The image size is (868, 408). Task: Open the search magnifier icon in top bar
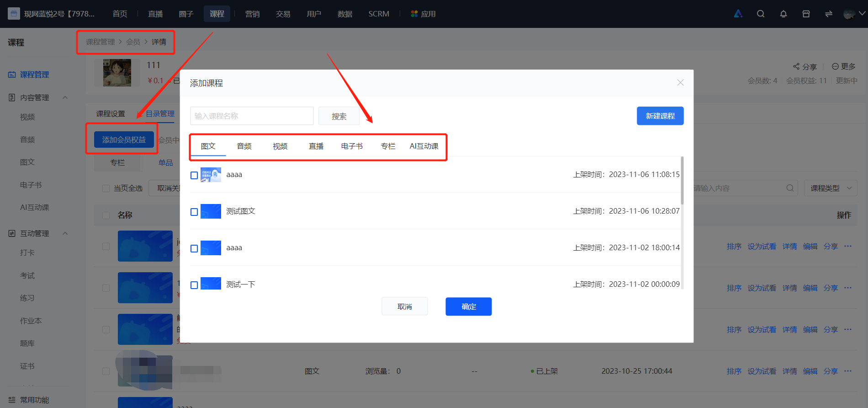coord(761,14)
